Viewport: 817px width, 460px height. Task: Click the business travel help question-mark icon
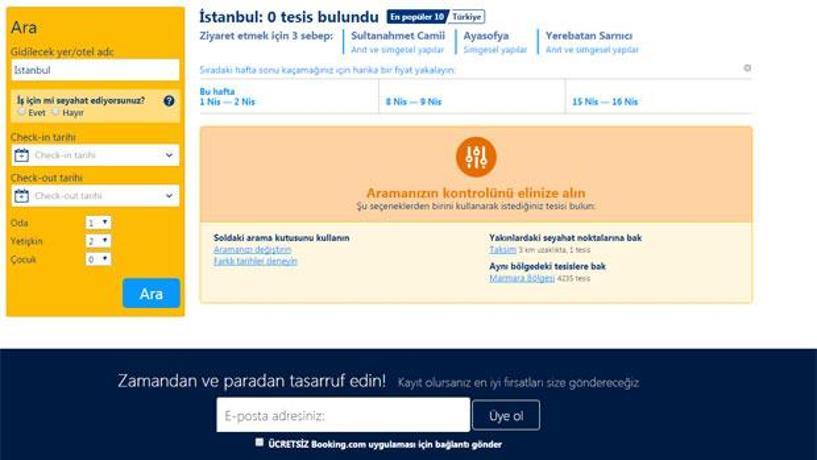(169, 101)
